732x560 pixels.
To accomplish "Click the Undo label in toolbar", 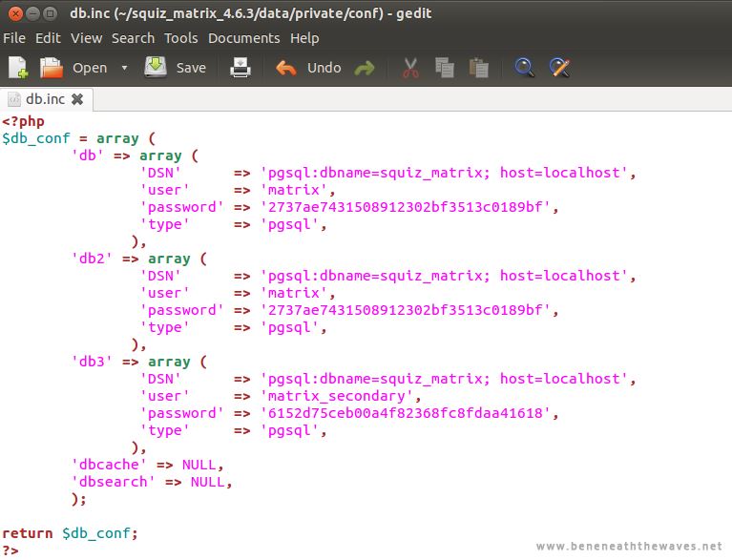I will (x=324, y=68).
